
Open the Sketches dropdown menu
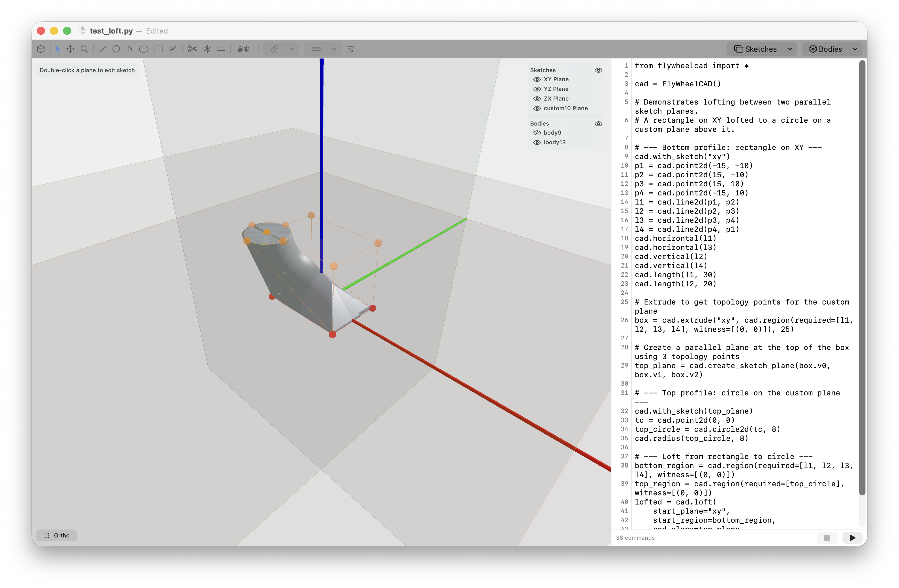[789, 49]
